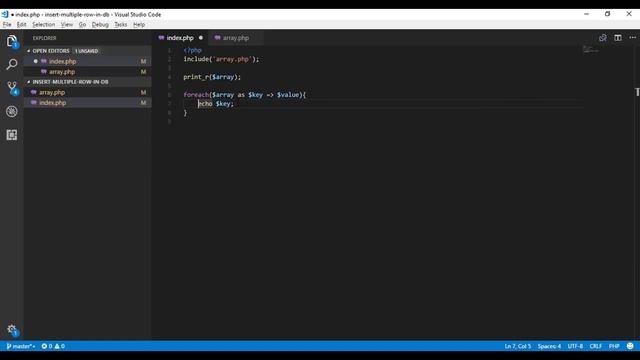This screenshot has width=640, height=360.
Task: Click the master branch indicator
Action: coord(21,346)
